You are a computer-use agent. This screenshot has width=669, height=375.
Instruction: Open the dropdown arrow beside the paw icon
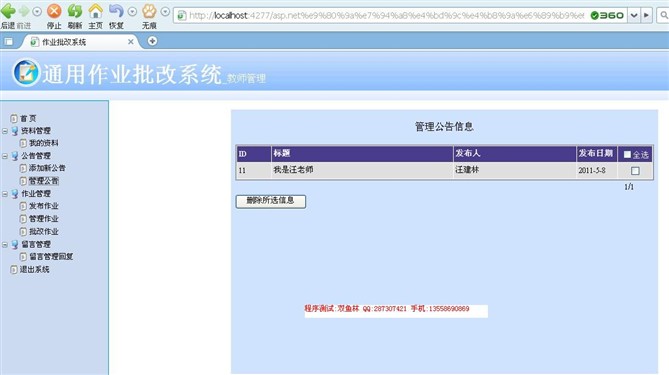pyautogui.click(x=165, y=12)
